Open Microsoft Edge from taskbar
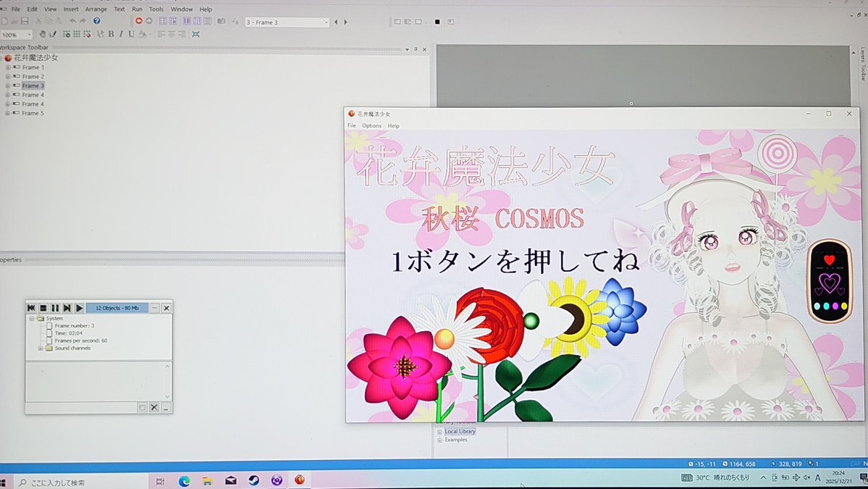This screenshot has width=868, height=489. tap(184, 481)
